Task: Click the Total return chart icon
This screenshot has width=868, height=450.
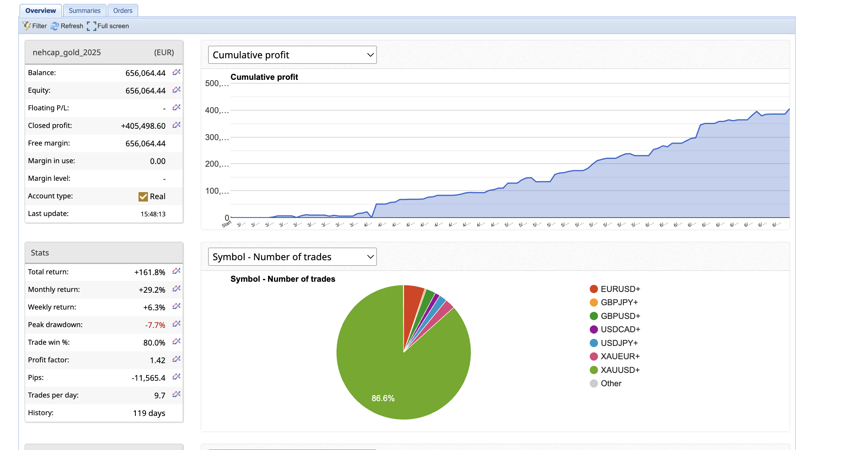Action: pyautogui.click(x=176, y=271)
